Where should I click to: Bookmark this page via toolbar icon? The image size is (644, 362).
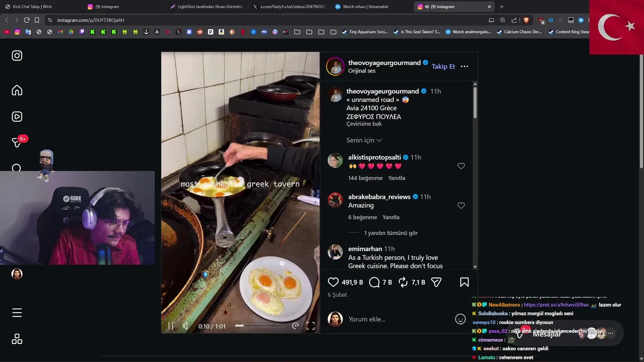[x=37, y=20]
